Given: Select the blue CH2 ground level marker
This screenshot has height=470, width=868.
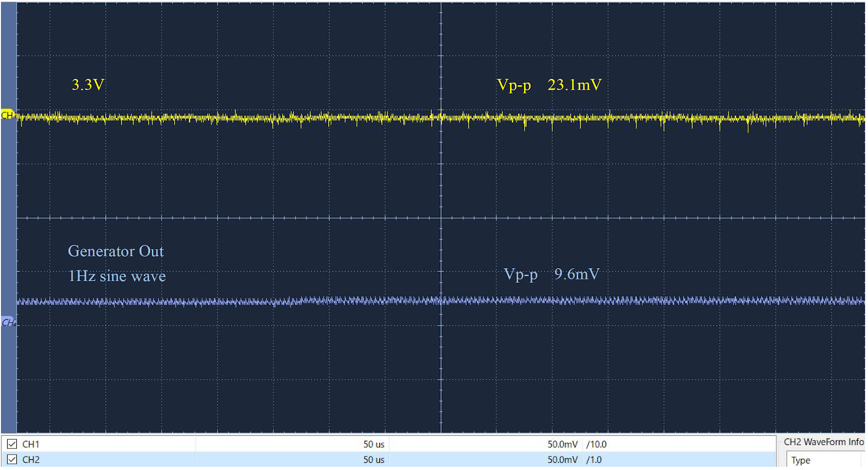Looking at the screenshot, I should click(x=8, y=322).
